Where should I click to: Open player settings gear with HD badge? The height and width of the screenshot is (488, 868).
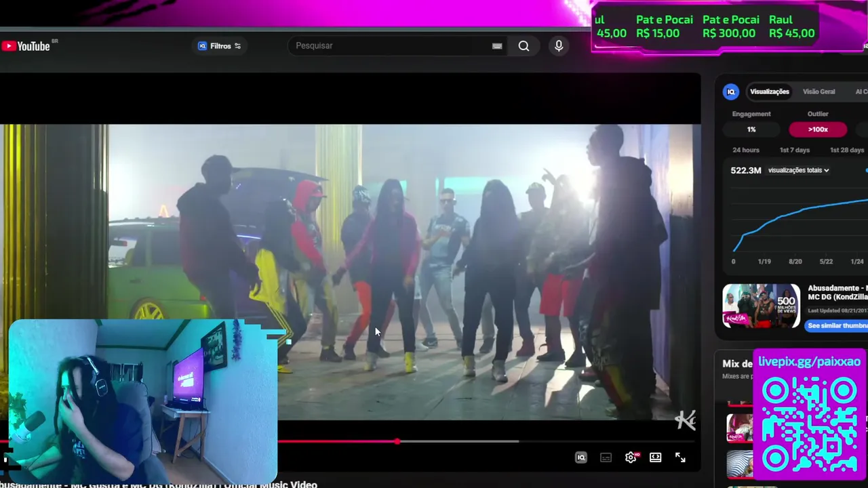point(631,457)
